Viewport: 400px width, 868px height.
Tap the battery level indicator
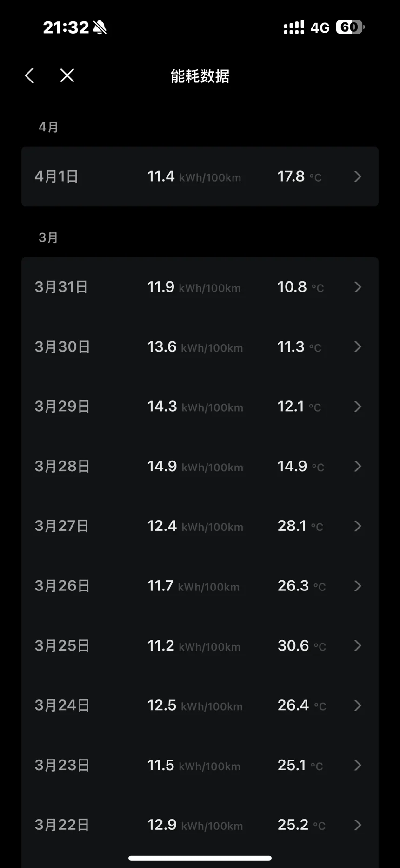350,27
